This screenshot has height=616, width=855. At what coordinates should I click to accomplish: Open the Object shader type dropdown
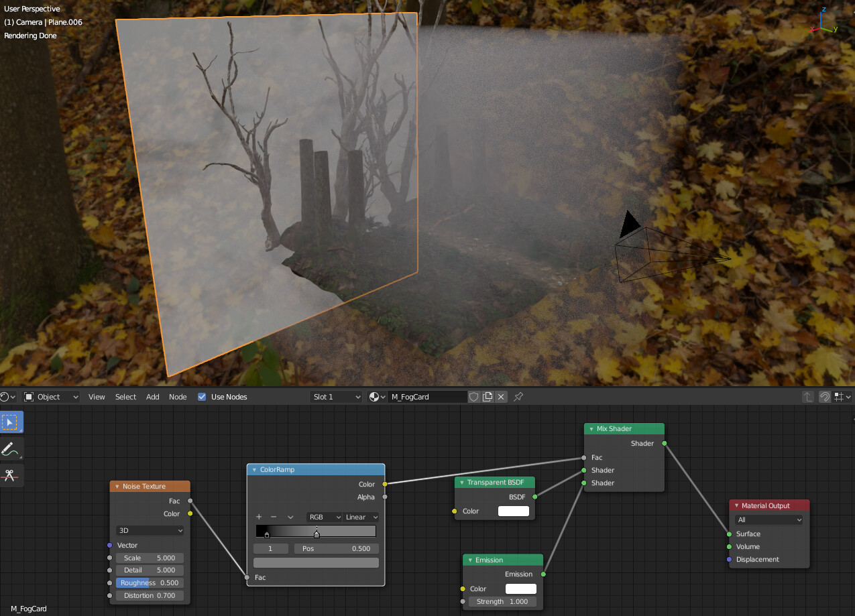(51, 397)
